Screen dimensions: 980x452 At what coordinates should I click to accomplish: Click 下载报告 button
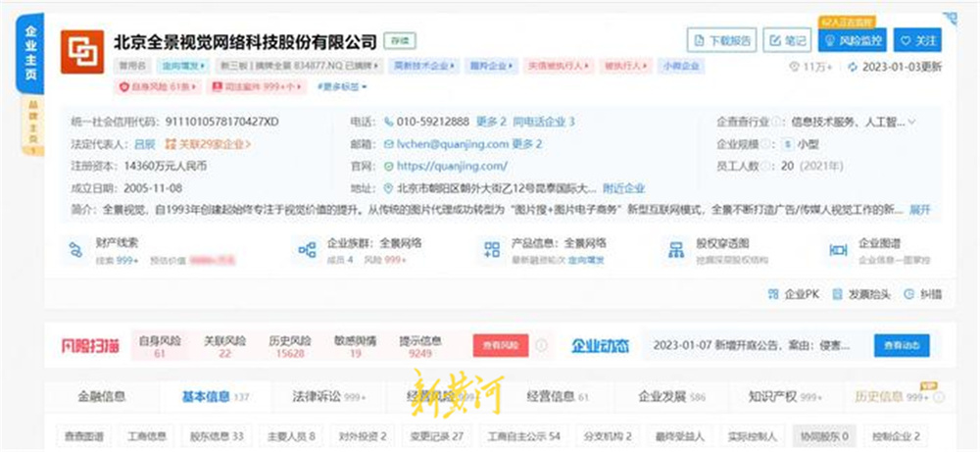point(722,40)
